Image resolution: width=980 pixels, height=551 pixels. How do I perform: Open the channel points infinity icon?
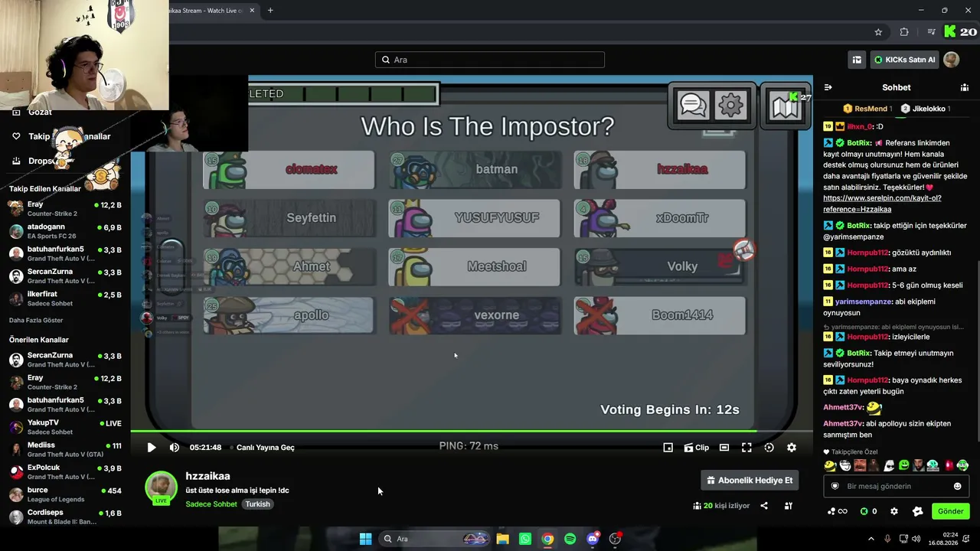pyautogui.click(x=838, y=511)
